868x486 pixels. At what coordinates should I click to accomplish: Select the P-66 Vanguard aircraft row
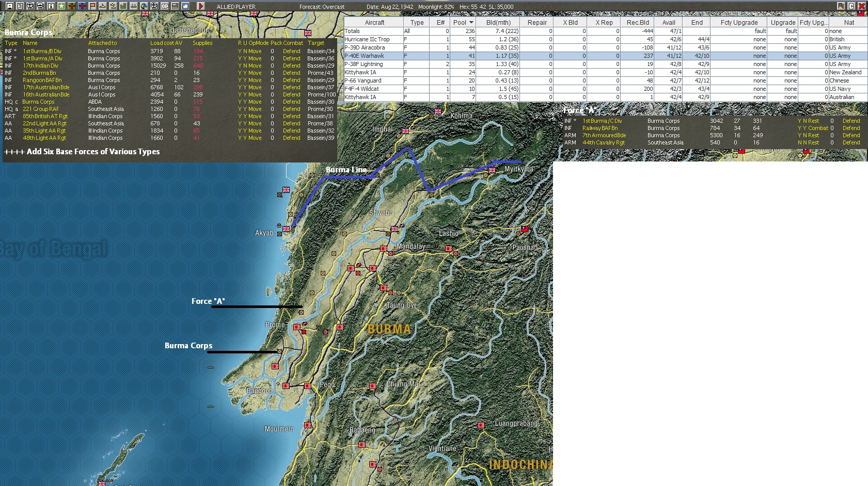click(606, 80)
